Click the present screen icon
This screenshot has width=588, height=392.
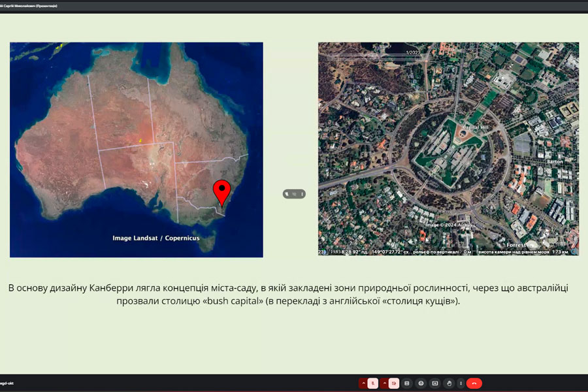tap(435, 383)
